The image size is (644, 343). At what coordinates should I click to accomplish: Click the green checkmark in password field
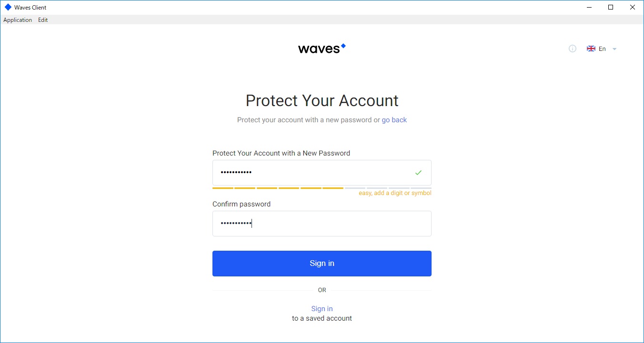coord(418,173)
